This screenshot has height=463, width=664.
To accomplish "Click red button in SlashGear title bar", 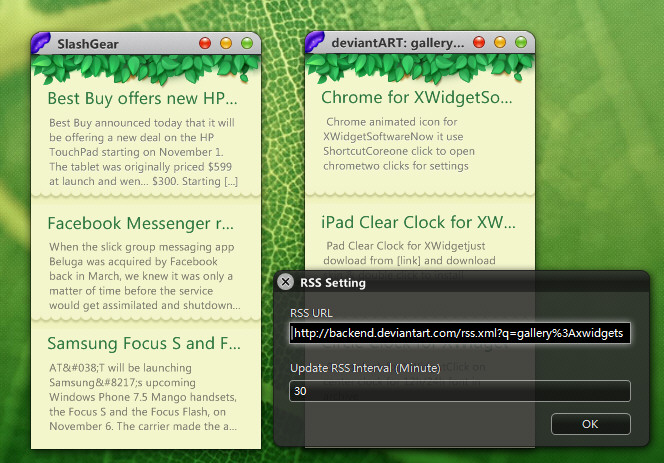I will pyautogui.click(x=205, y=43).
